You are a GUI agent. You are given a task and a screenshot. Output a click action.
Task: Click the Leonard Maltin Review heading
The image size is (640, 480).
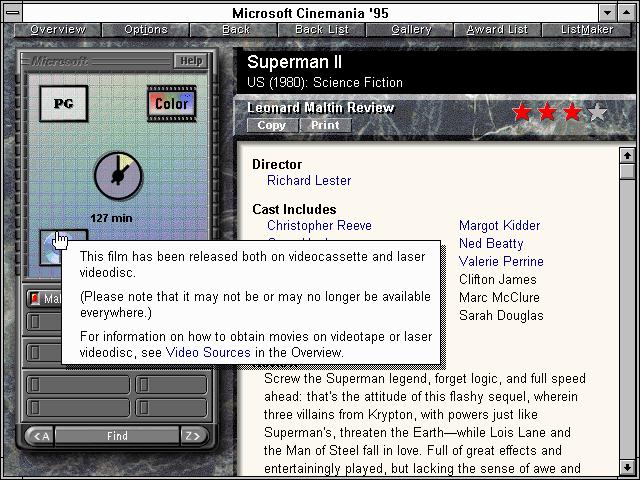click(320, 108)
